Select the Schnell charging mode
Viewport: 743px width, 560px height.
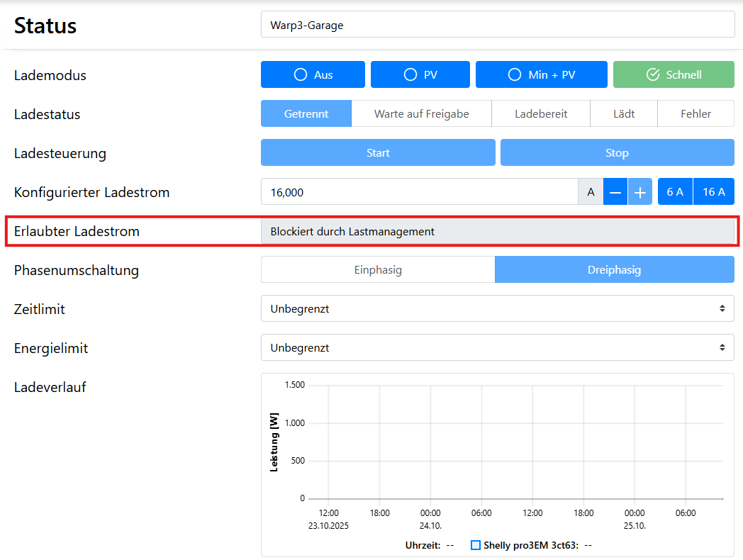pyautogui.click(x=674, y=74)
